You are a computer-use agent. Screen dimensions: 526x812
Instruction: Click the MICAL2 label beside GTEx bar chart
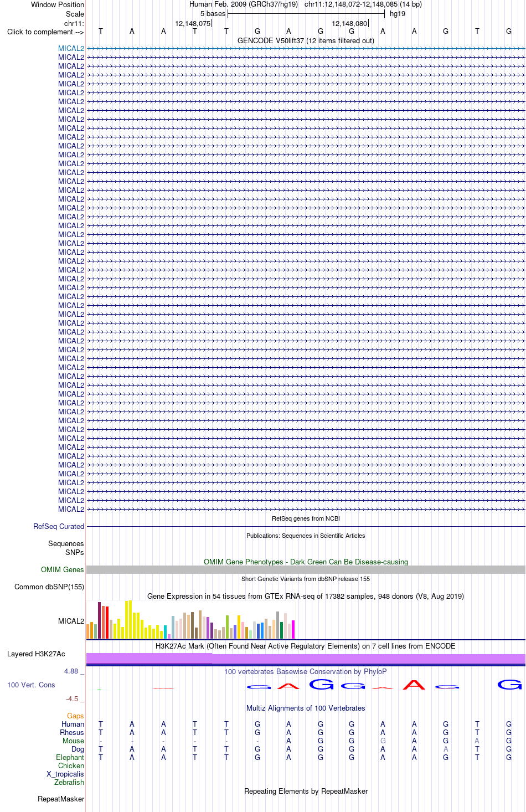[x=71, y=621]
